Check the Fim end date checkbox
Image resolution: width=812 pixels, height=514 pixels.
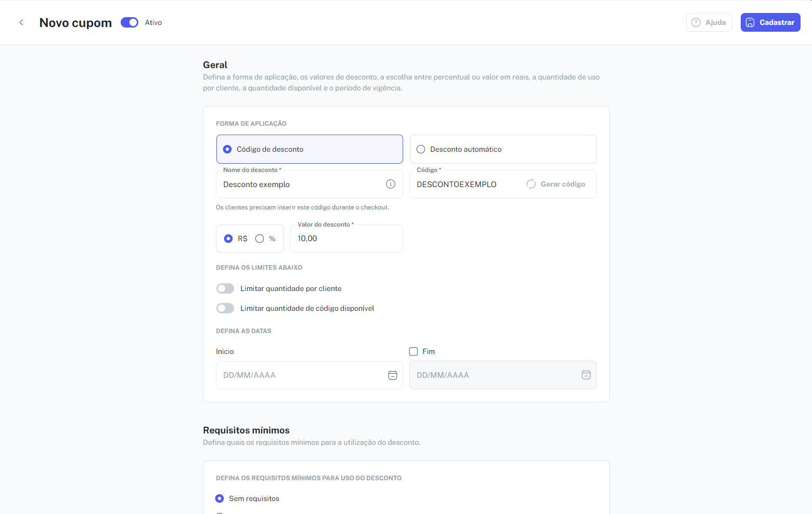pos(414,351)
